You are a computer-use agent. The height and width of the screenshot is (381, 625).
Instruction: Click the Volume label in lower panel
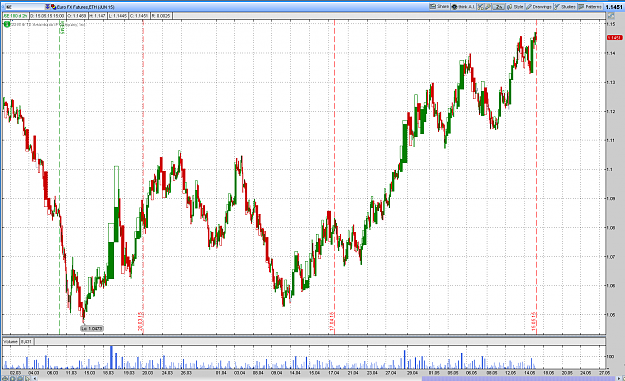[11, 342]
